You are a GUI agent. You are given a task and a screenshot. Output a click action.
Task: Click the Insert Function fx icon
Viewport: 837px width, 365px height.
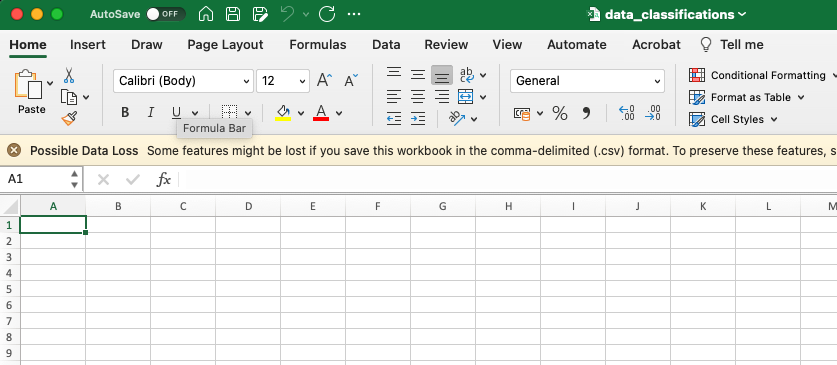click(163, 180)
